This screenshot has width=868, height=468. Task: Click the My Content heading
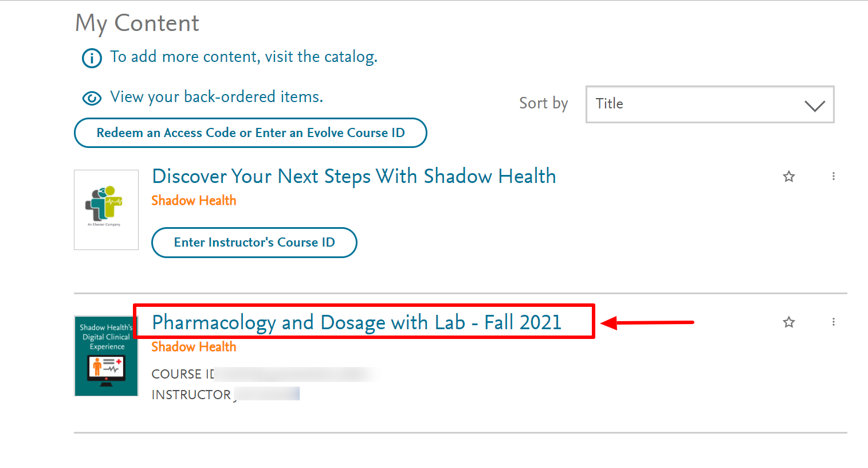pos(138,24)
